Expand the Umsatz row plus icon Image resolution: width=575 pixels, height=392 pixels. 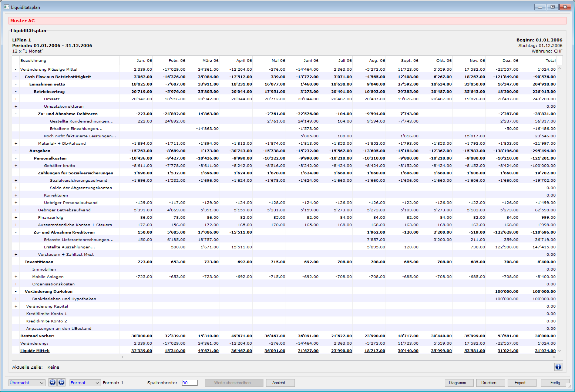click(16, 99)
